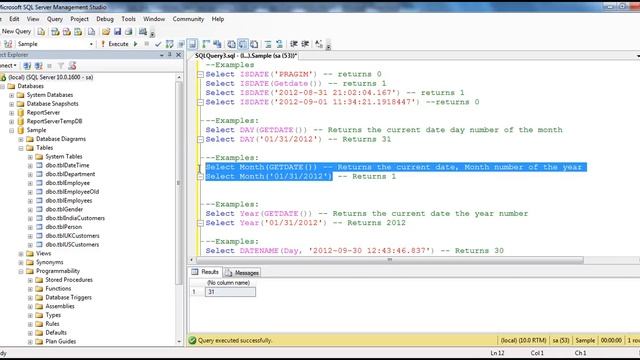
Task: Expand the ReportServerTempDB node
Action: 11,122
